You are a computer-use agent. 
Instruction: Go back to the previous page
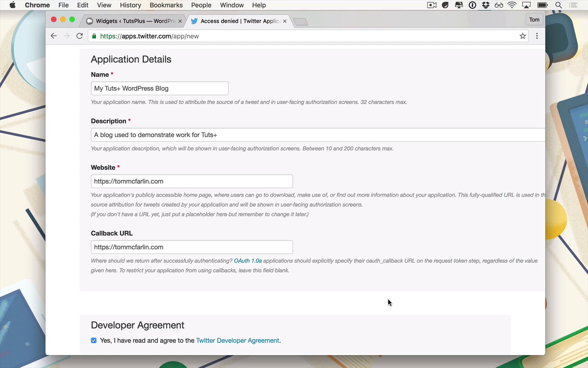pyautogui.click(x=54, y=36)
